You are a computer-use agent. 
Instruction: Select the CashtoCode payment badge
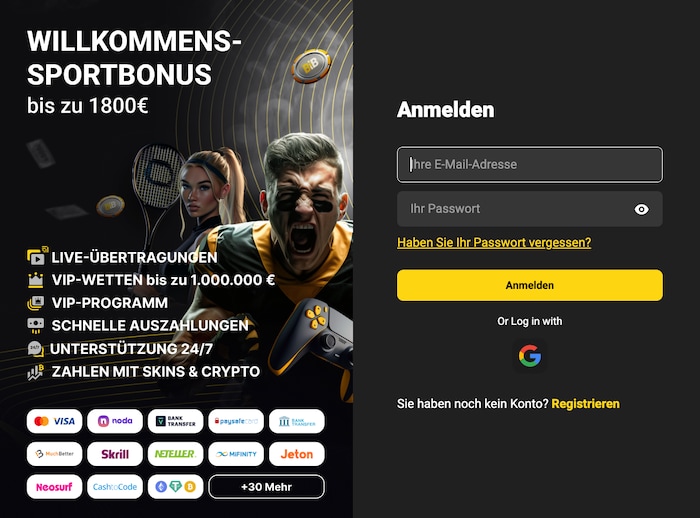pos(115,486)
